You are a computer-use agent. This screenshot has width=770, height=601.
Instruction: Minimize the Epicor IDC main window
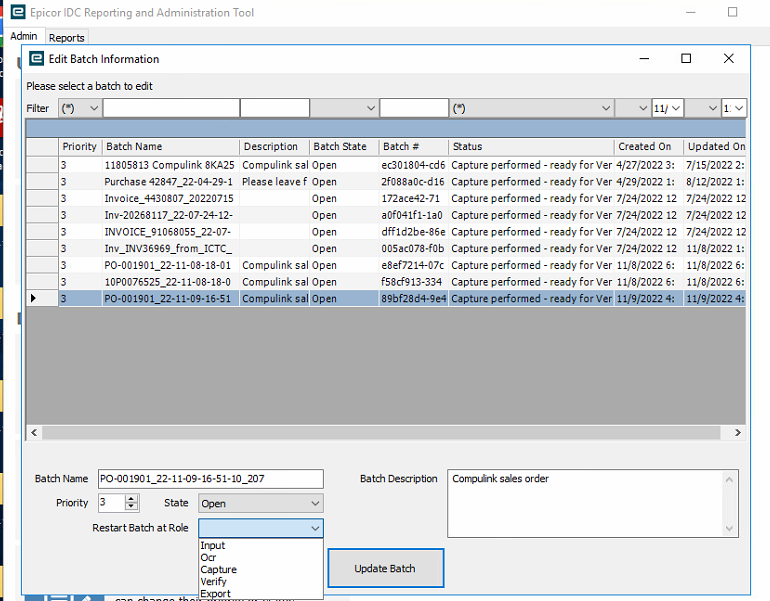691,12
